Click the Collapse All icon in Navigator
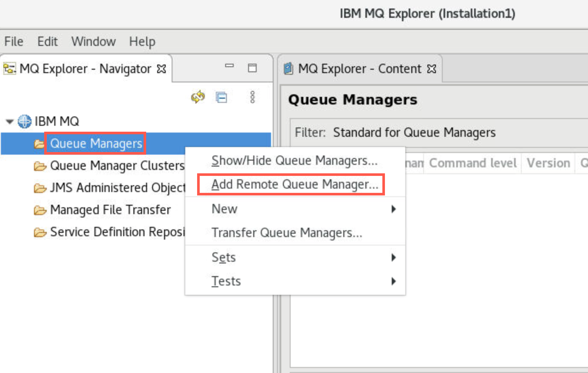Image resolution: width=588 pixels, height=373 pixels. pos(221,97)
